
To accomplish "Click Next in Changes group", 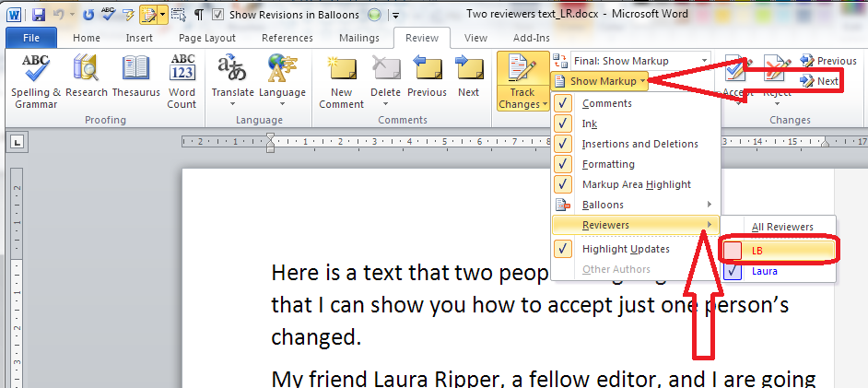I will (820, 81).
